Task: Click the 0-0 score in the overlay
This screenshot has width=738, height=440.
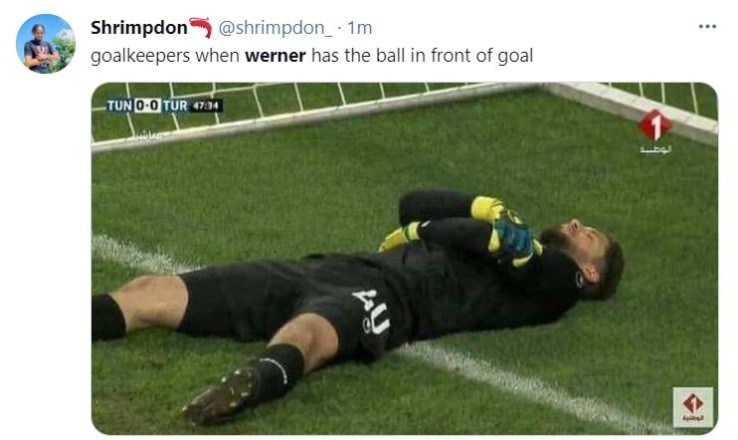Action: point(148,105)
